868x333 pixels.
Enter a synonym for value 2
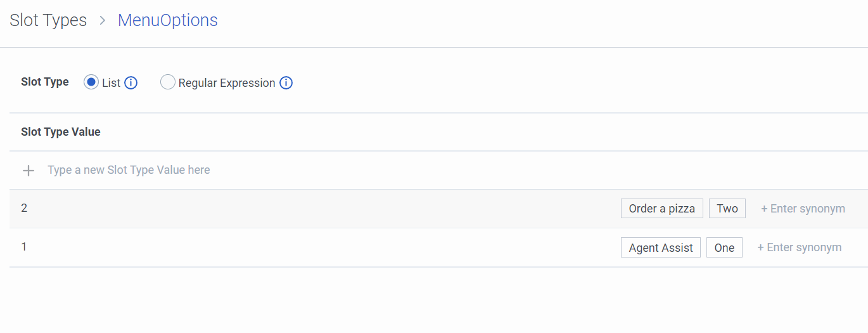[803, 209]
